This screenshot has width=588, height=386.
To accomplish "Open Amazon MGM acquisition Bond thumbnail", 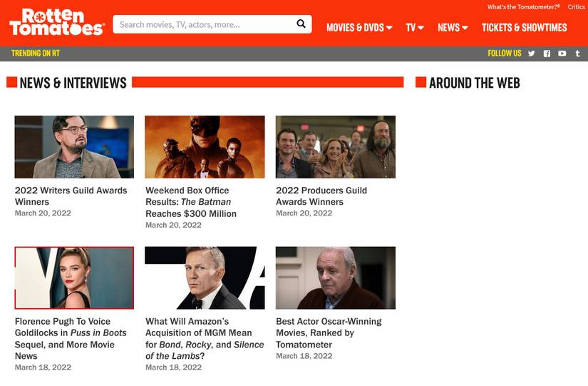I will (205, 278).
